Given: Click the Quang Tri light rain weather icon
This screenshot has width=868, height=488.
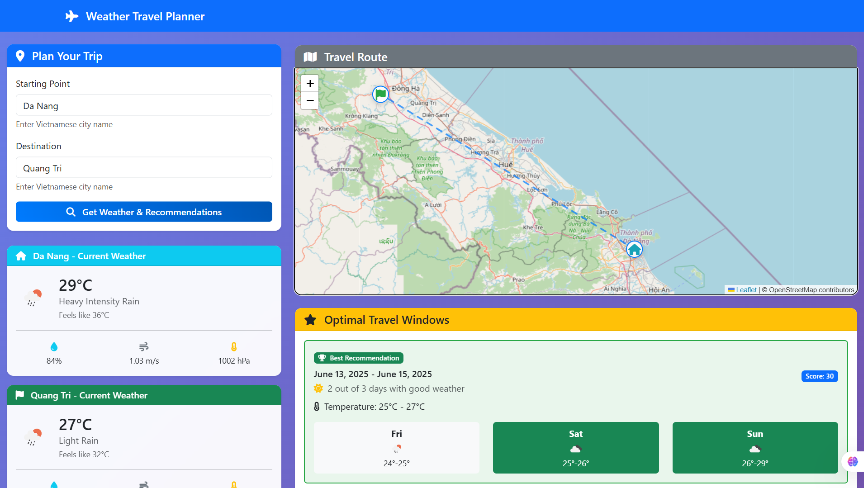Looking at the screenshot, I should coord(33,437).
